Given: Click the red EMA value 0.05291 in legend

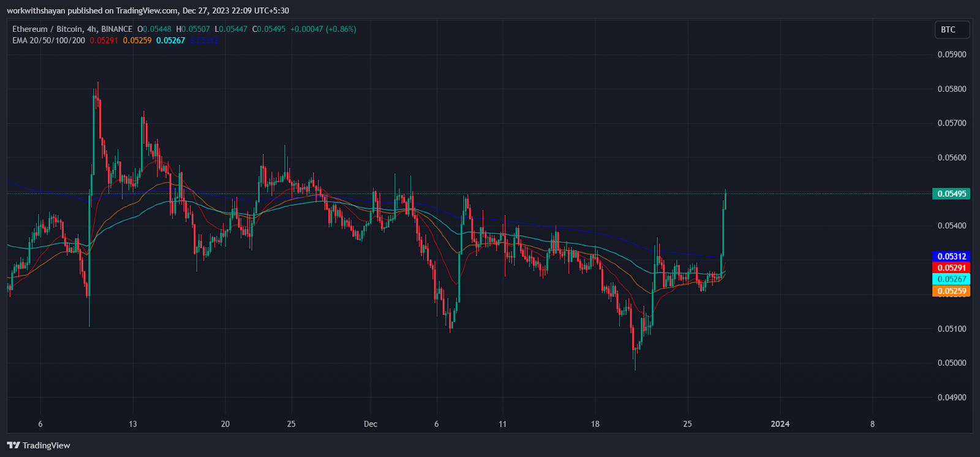Looking at the screenshot, I should pyautogui.click(x=104, y=40).
